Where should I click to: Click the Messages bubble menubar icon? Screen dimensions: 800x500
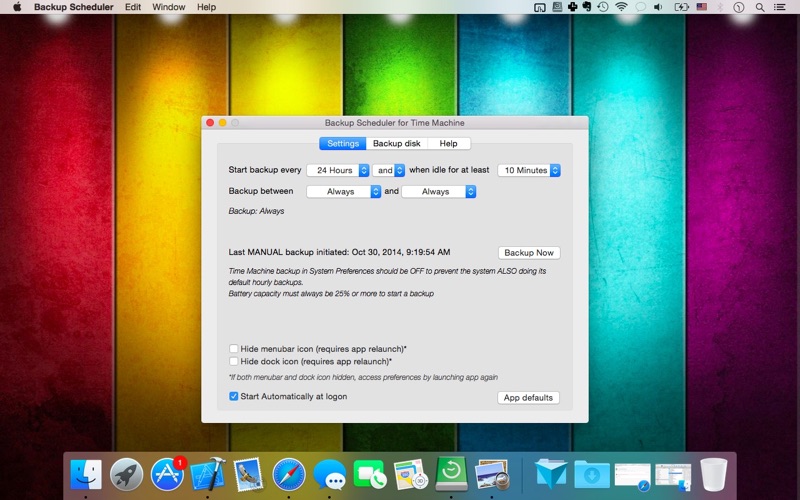(640, 7)
